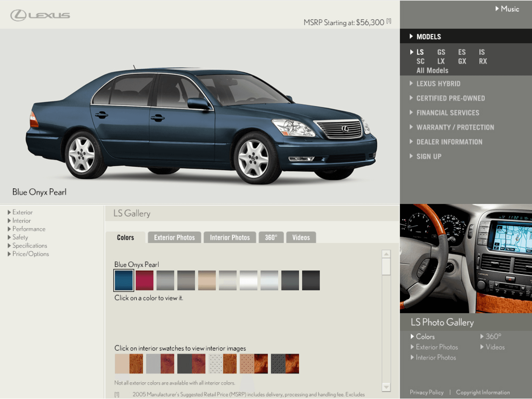The width and height of the screenshot is (532, 399).
Task: Click the scrollbar down arrow
Action: click(386, 387)
